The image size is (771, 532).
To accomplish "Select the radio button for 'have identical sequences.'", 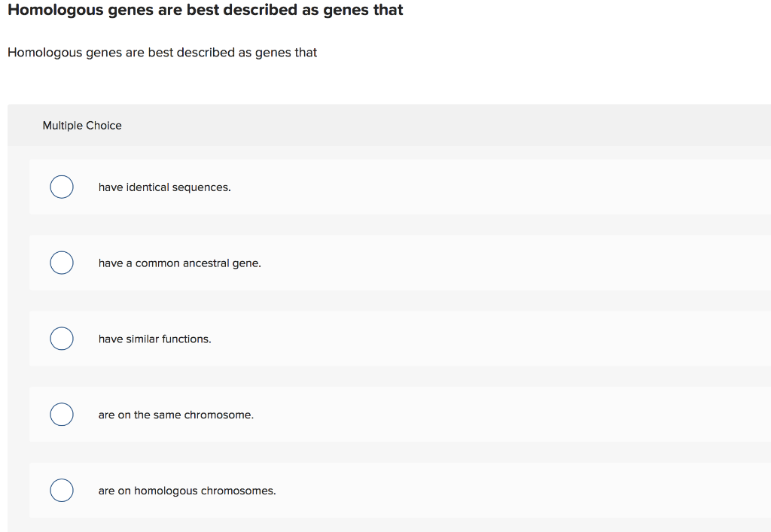I will pyautogui.click(x=61, y=187).
